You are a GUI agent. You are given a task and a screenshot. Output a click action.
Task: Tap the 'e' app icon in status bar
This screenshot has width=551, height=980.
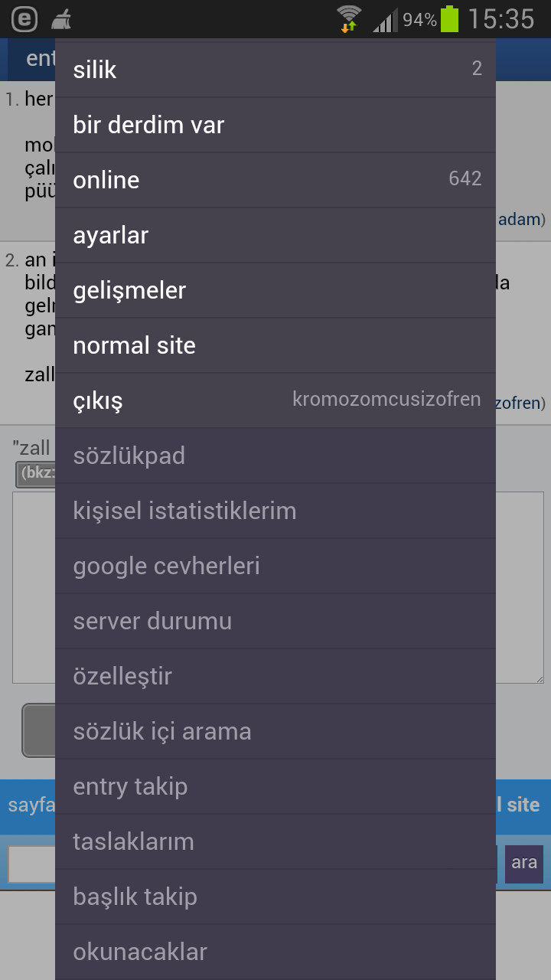tap(24, 18)
